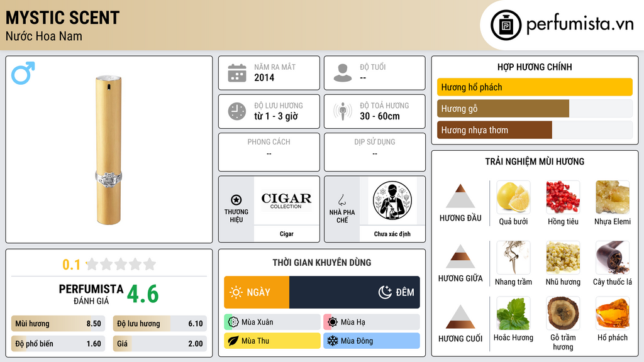Click the sun icon in the Ngày bar

236,292
